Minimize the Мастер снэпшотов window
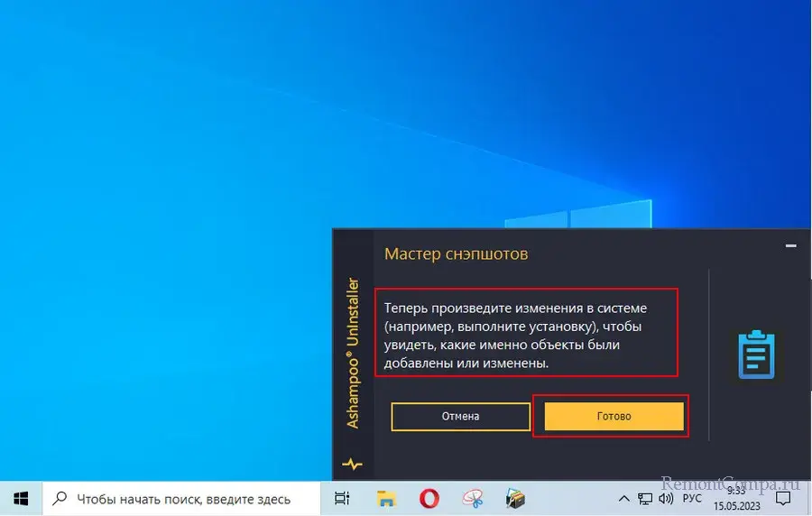Image resolution: width=812 pixels, height=516 pixels. click(790, 245)
